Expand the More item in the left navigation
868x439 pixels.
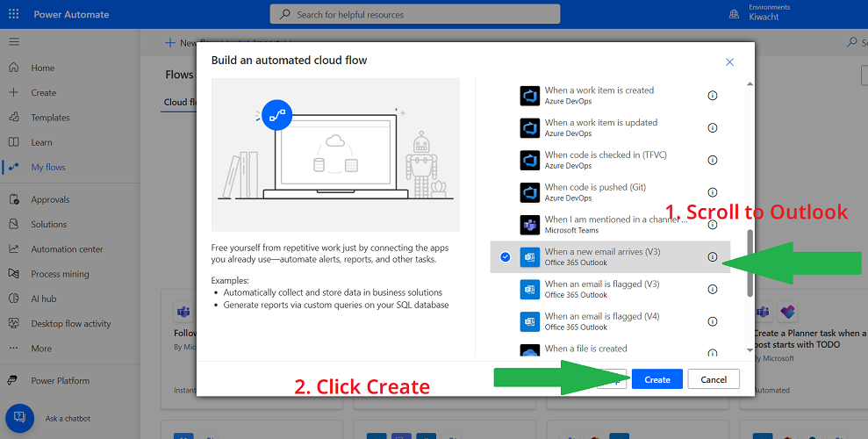tap(41, 349)
